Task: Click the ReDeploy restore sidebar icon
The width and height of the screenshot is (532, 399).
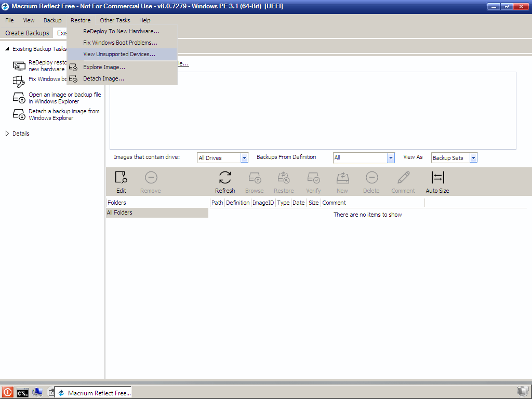Action: 19,66
